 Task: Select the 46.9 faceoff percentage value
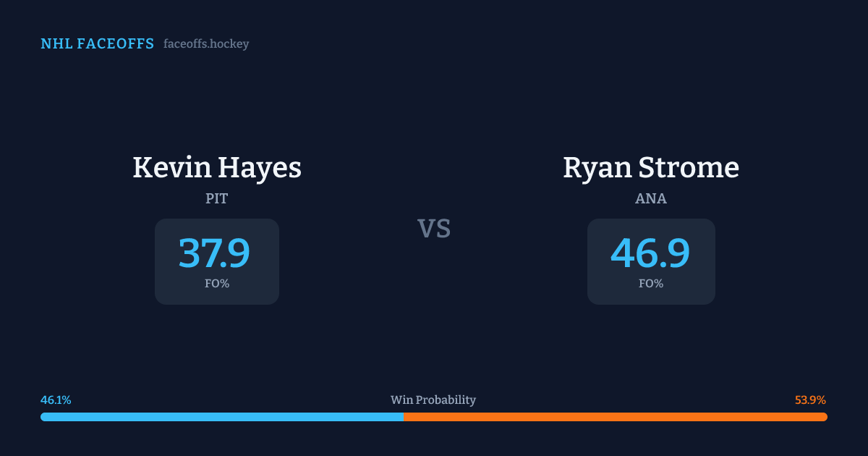(650, 253)
